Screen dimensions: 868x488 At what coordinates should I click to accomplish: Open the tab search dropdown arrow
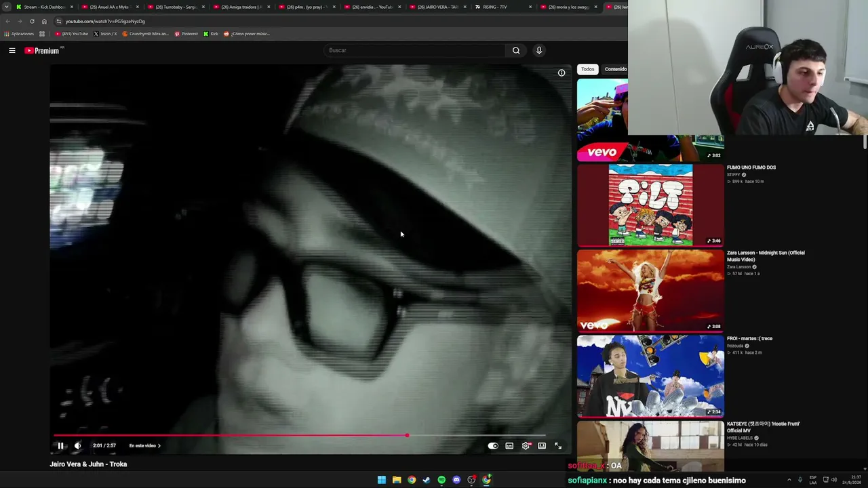pyautogui.click(x=6, y=7)
